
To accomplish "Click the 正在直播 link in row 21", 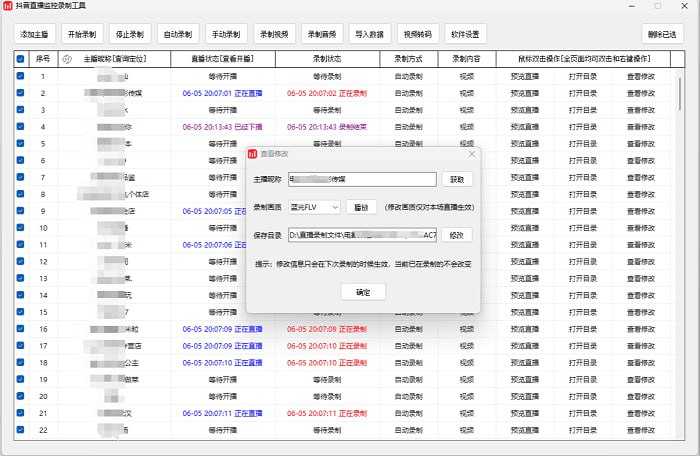I will pyautogui.click(x=248, y=413).
